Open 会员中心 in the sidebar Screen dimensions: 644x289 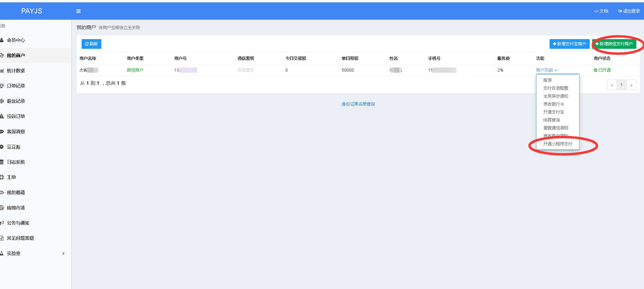(x=36, y=40)
